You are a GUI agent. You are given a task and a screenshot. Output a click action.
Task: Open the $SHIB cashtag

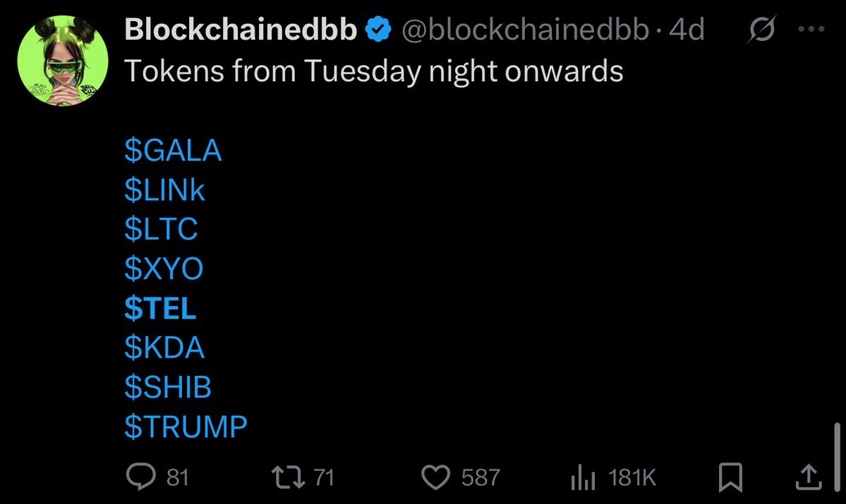pos(168,386)
